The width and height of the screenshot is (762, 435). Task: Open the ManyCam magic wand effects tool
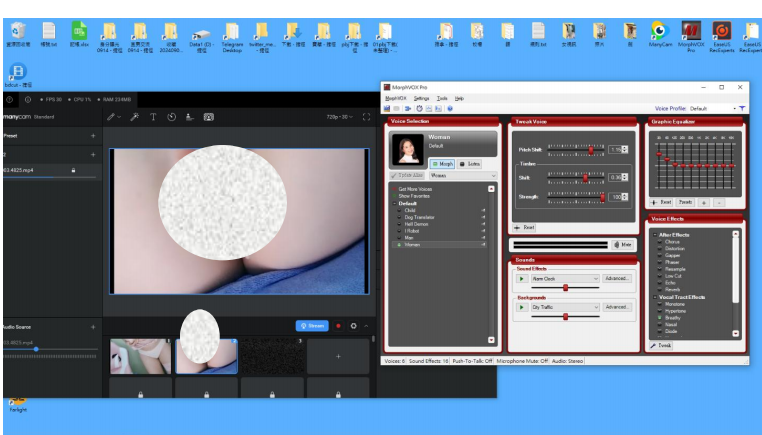(135, 117)
